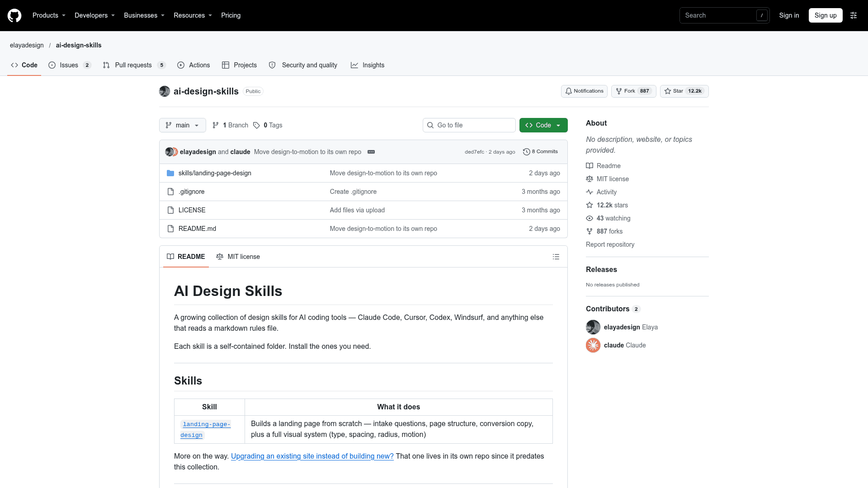Open the landing-page-design skill link
868x488 pixels.
point(206,430)
